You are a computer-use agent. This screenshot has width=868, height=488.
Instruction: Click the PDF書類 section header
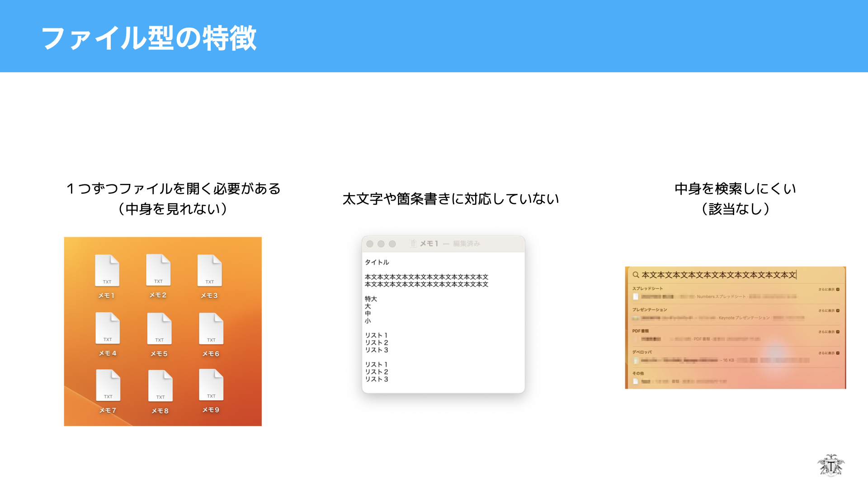coord(640,331)
